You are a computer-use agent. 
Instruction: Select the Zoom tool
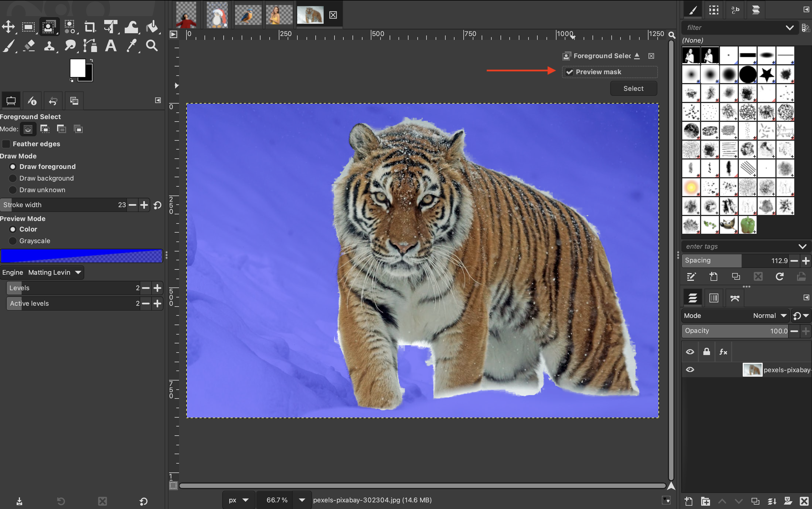point(152,45)
